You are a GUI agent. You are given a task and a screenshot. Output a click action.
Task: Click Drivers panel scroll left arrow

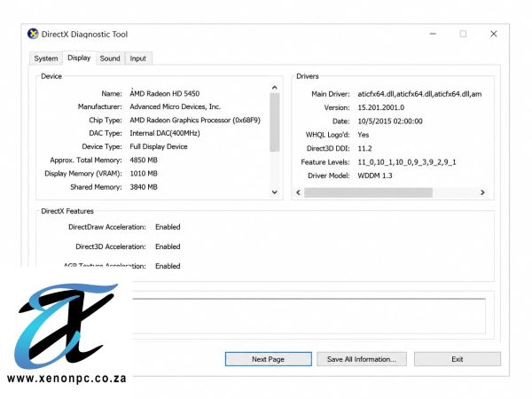pyautogui.click(x=299, y=192)
